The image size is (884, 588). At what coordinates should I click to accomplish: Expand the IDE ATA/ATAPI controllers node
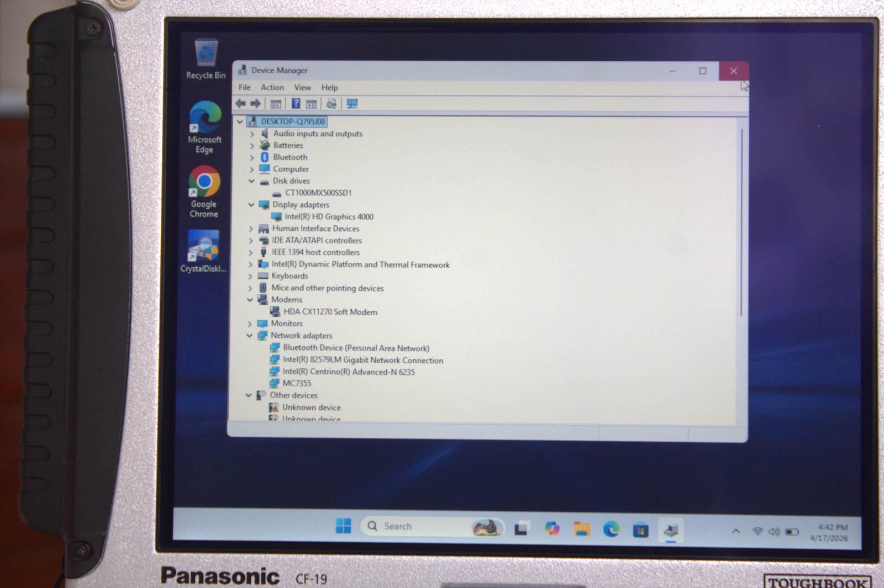251,241
